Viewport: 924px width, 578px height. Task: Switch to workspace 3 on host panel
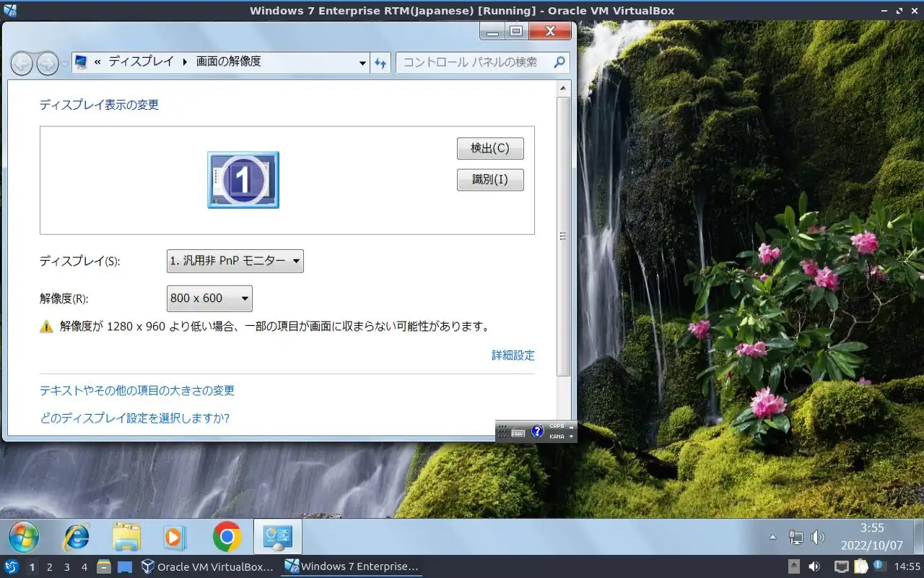[x=66, y=567]
